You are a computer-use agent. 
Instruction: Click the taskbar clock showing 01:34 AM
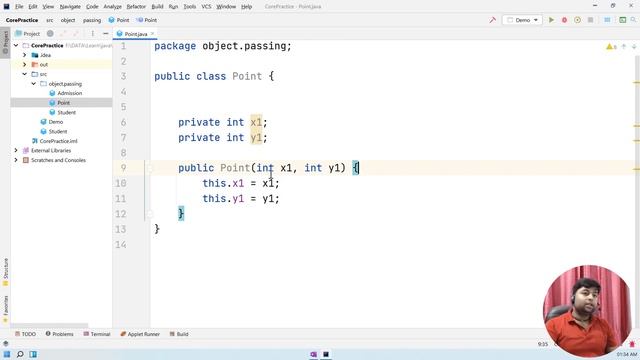(x=627, y=354)
